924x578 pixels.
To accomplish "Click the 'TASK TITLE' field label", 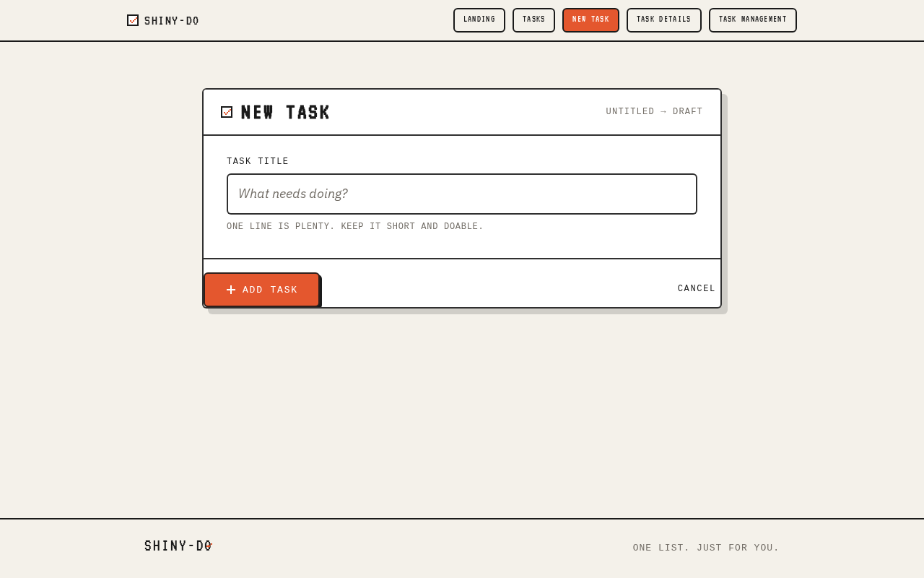I will tap(258, 162).
